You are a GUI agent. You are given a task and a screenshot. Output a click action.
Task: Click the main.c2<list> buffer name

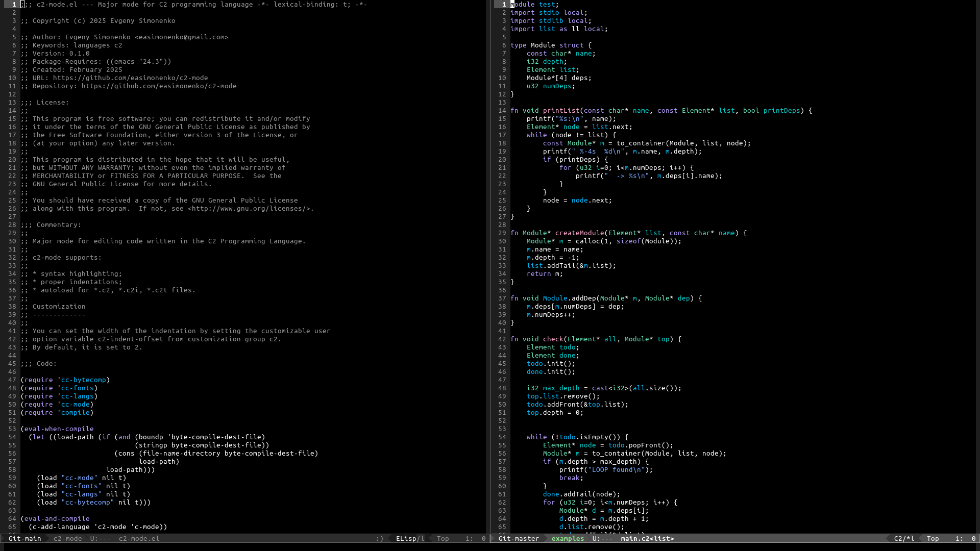[647, 539]
